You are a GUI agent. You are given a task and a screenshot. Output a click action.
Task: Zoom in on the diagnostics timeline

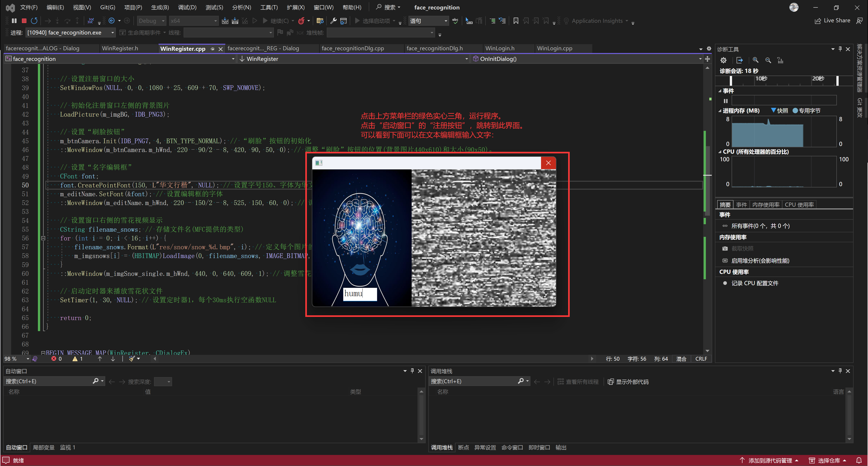[x=756, y=60]
